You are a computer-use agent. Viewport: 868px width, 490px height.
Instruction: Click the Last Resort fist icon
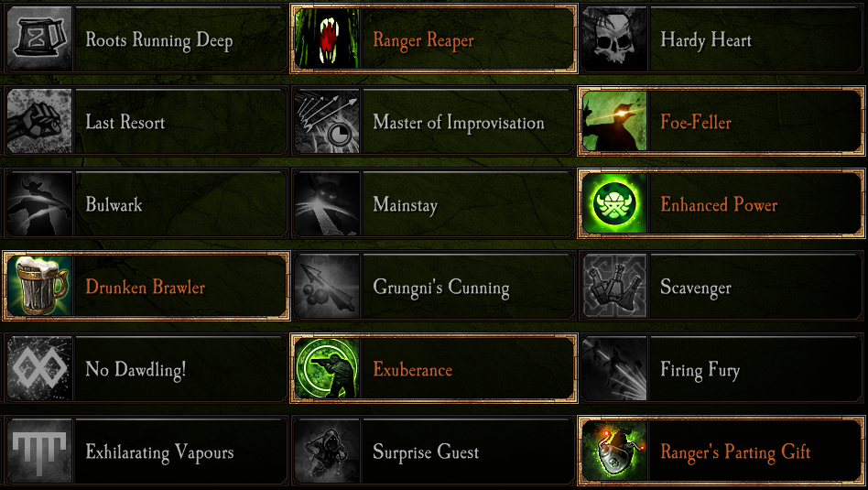tap(39, 121)
